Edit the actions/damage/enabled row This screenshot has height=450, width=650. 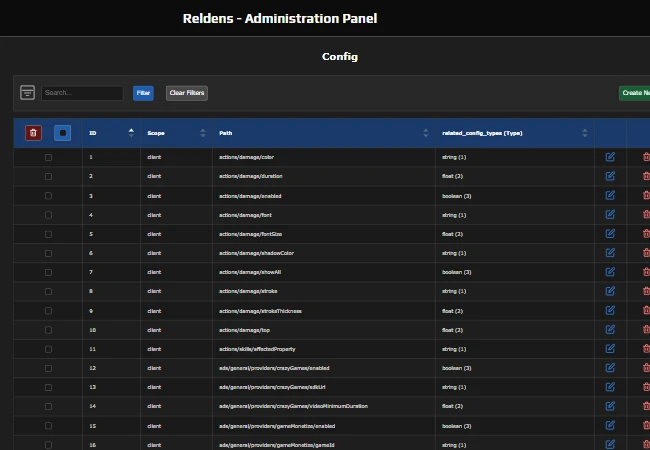(610, 195)
